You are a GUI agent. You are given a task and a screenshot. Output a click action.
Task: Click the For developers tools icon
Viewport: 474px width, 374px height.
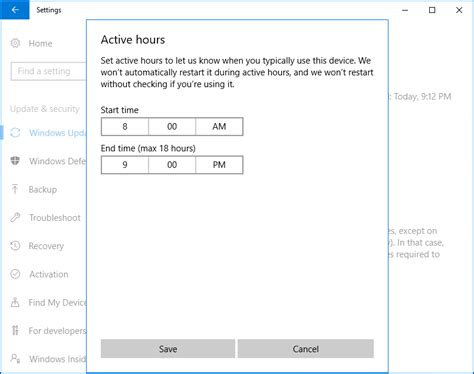tap(15, 330)
